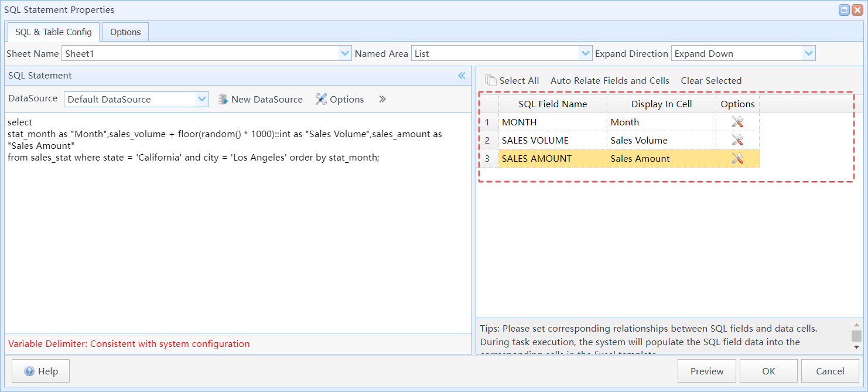Viewport: 868px width, 392px height.
Task: Open options wrench for MONTH field row
Action: tap(737, 121)
